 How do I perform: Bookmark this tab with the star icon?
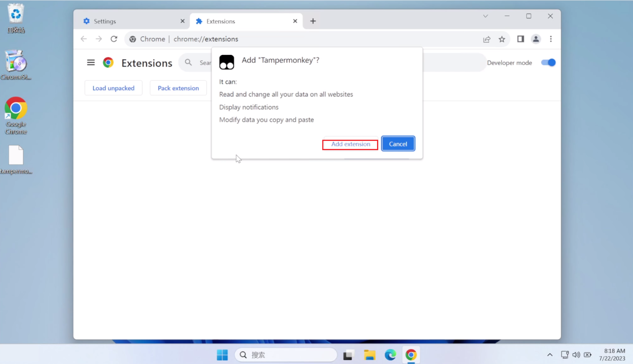(502, 39)
